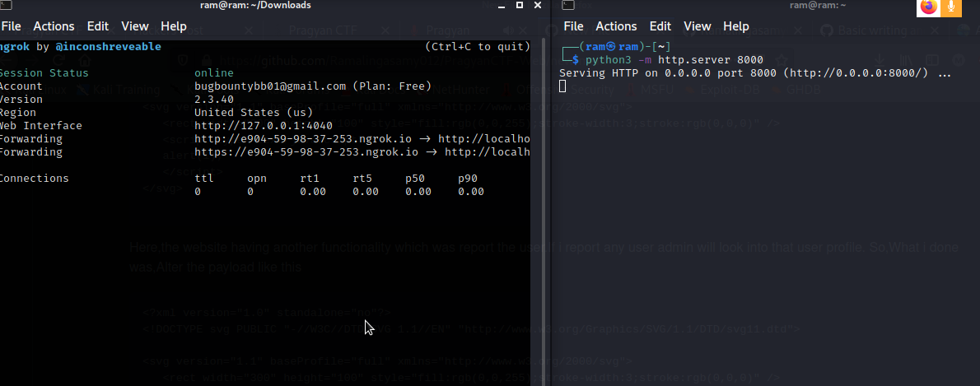
Task: Open View menu in the ngrok terminal
Action: (x=135, y=26)
